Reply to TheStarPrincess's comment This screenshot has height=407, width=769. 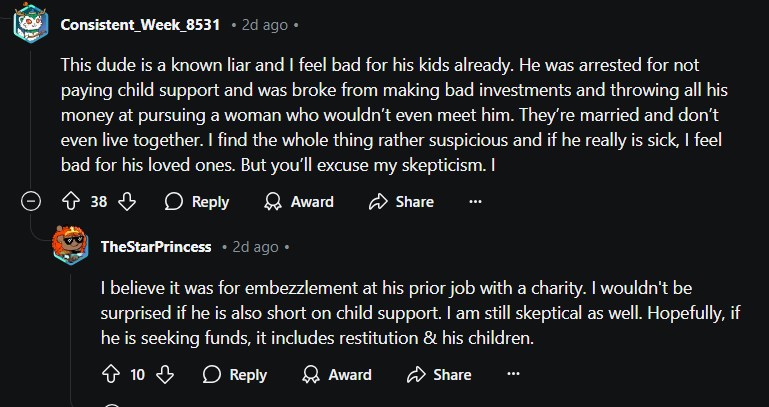pyautogui.click(x=235, y=375)
